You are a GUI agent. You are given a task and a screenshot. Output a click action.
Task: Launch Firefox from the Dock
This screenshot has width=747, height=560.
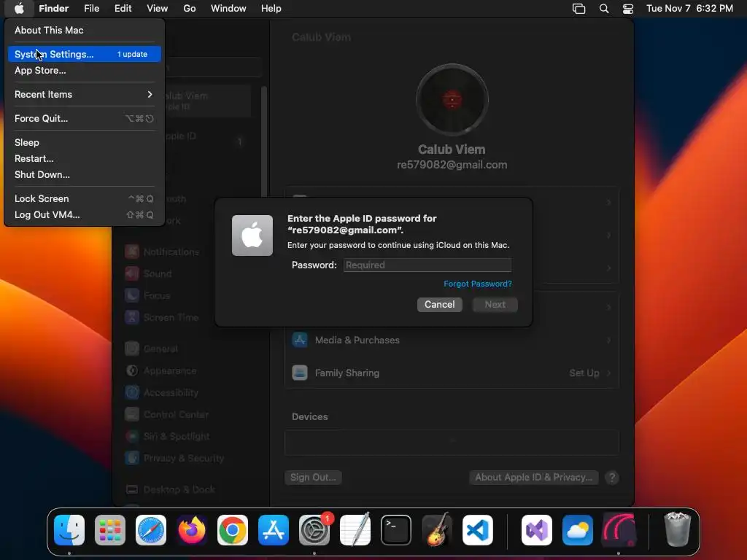[192, 530]
